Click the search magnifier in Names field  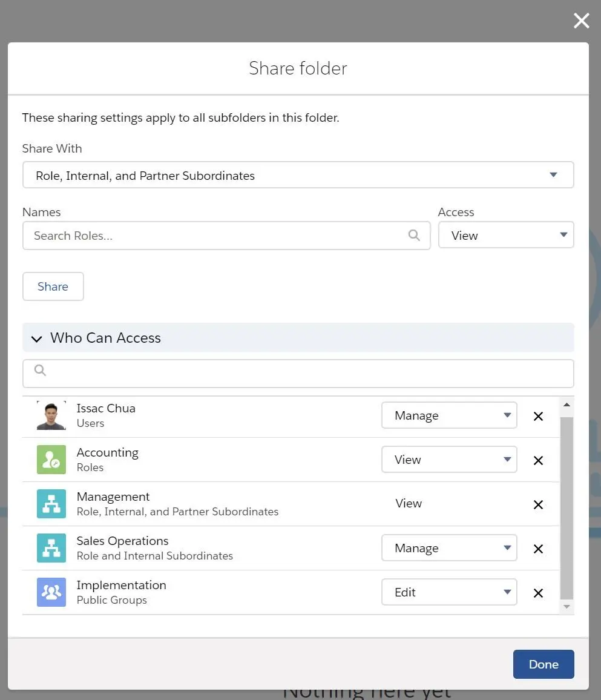[x=414, y=236]
